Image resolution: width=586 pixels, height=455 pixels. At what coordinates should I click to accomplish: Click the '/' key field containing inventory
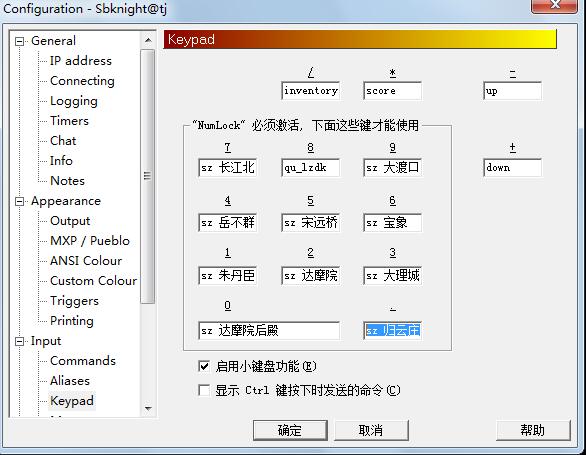click(310, 91)
